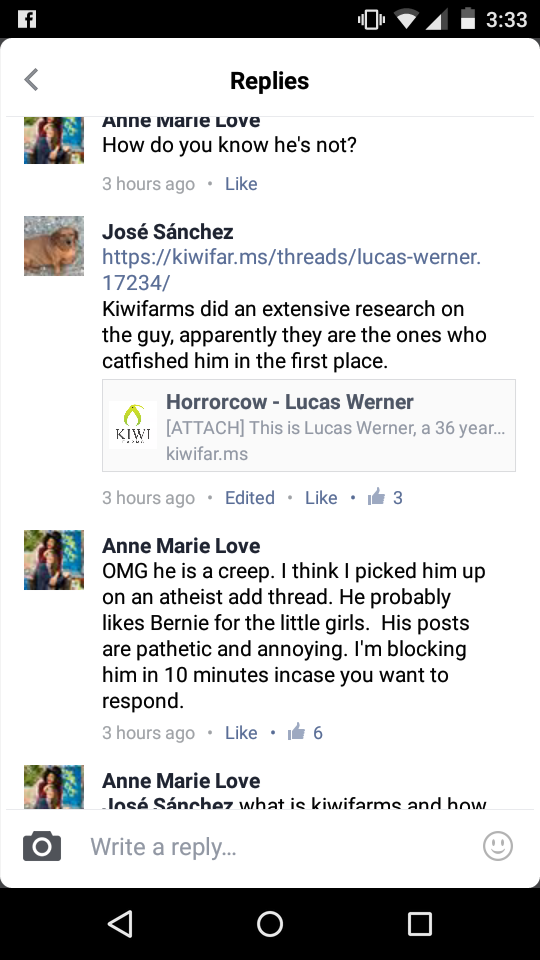Open José Sánchez's profile name
Screen dimensions: 540x960
click(x=168, y=231)
